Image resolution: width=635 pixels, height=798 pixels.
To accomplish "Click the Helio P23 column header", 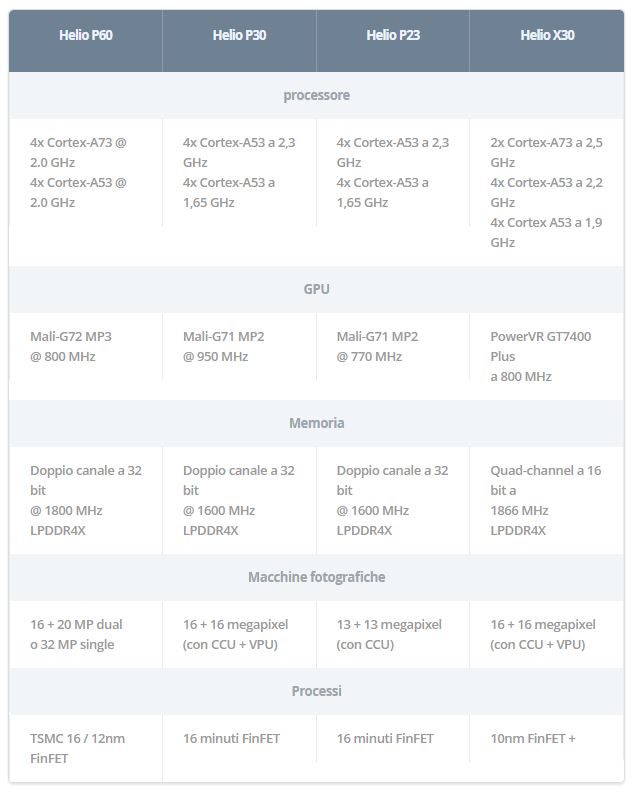I will point(393,35).
